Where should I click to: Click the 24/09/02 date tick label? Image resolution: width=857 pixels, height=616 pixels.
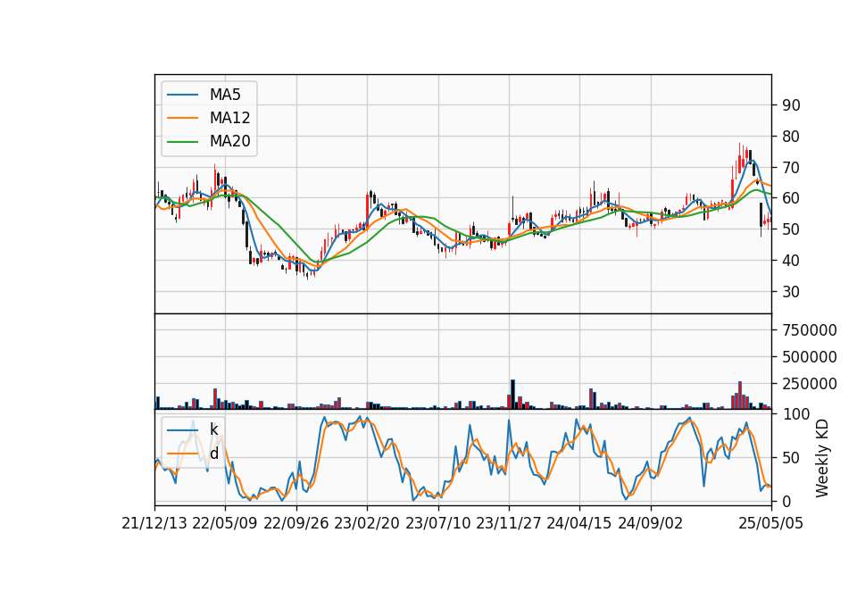pos(651,523)
